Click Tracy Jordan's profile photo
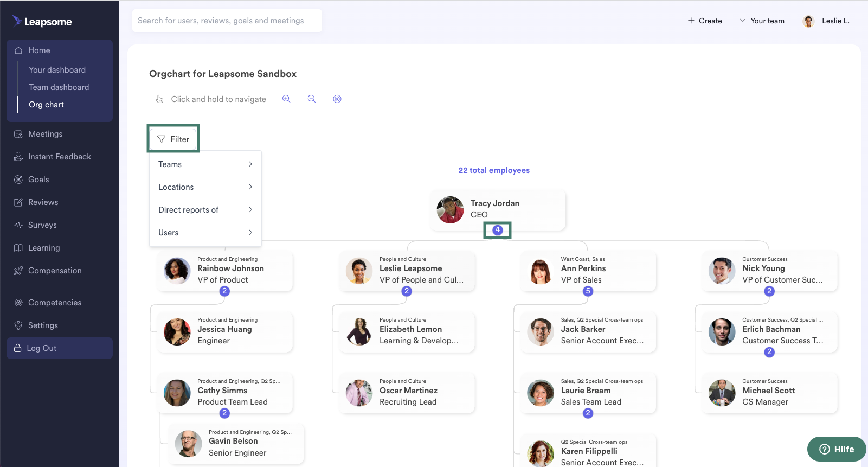868x467 pixels. (451, 210)
